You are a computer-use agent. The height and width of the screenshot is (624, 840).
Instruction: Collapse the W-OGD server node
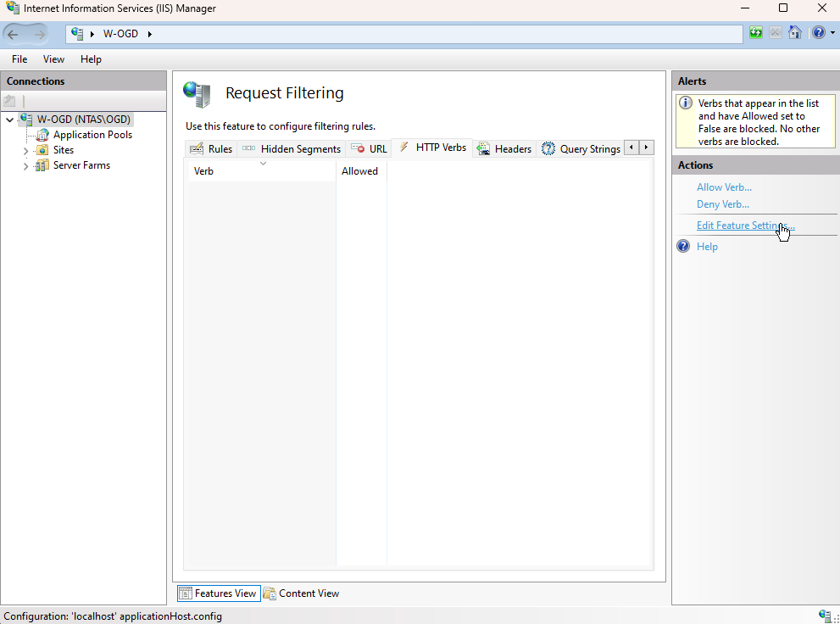click(8, 119)
